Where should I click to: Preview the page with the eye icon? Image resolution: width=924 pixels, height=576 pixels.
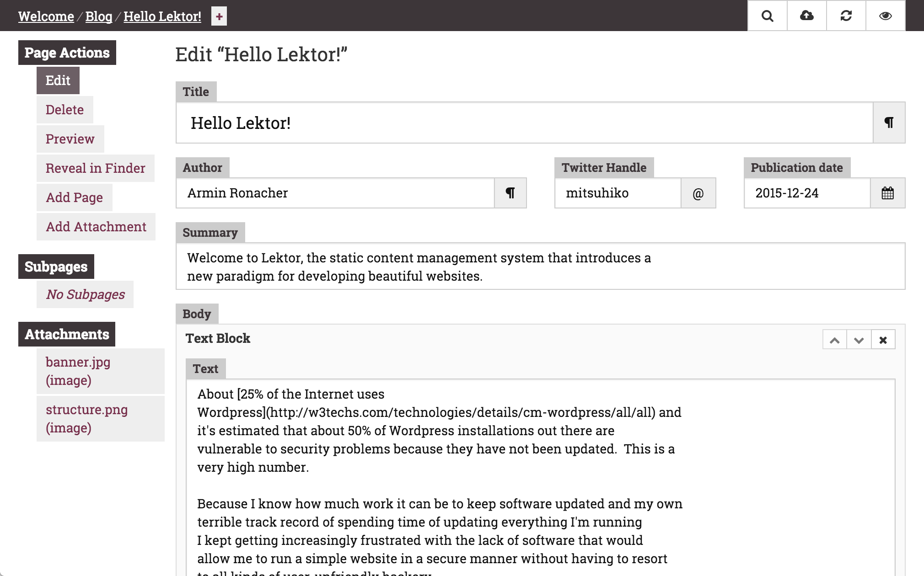885,16
